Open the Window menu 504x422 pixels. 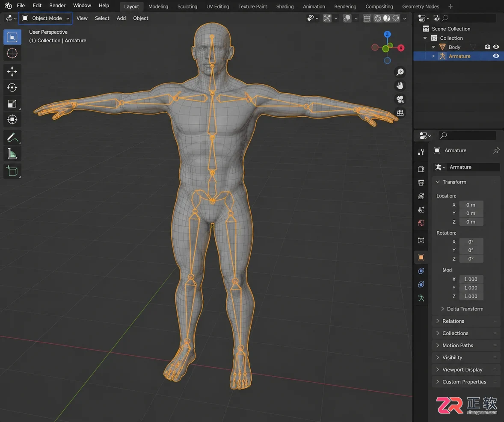[82, 6]
